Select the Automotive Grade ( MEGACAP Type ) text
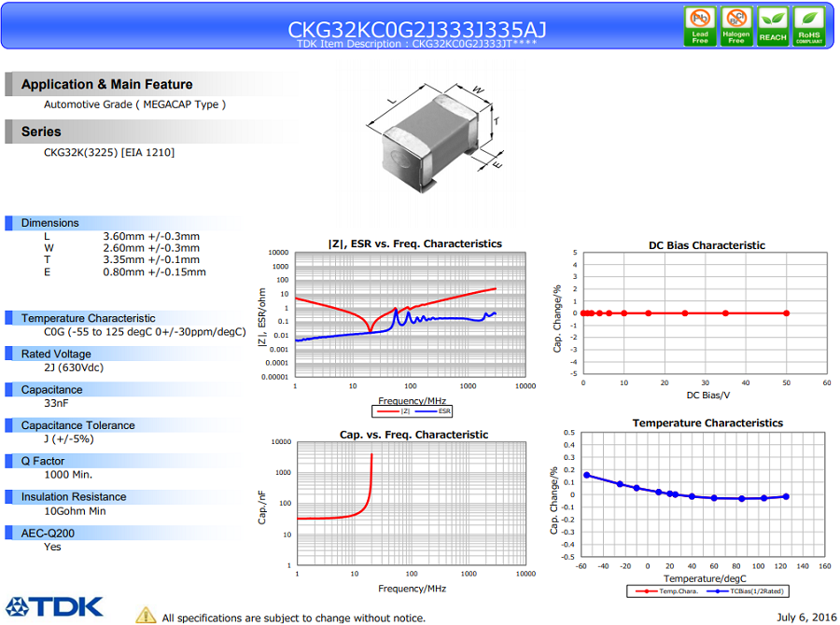840x625 pixels. point(135,104)
